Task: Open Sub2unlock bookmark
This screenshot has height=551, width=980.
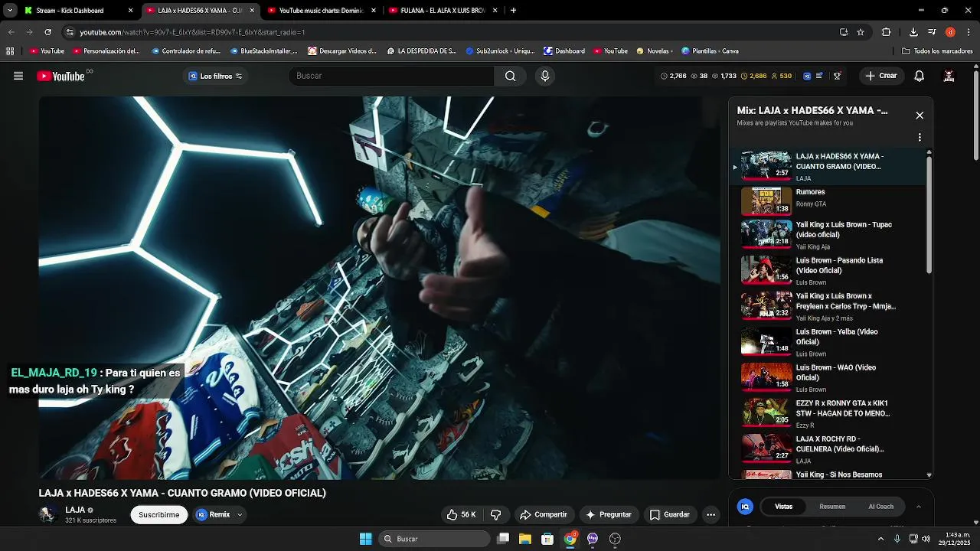Action: (500, 51)
